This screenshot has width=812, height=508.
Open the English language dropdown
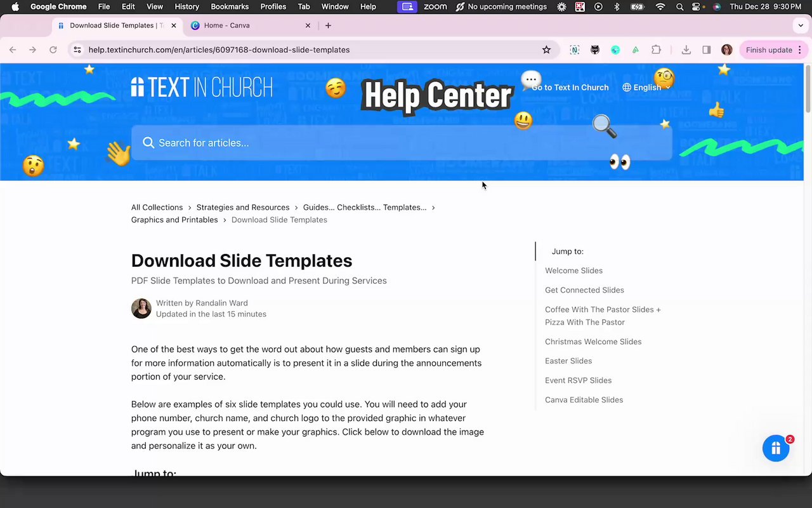tap(646, 88)
